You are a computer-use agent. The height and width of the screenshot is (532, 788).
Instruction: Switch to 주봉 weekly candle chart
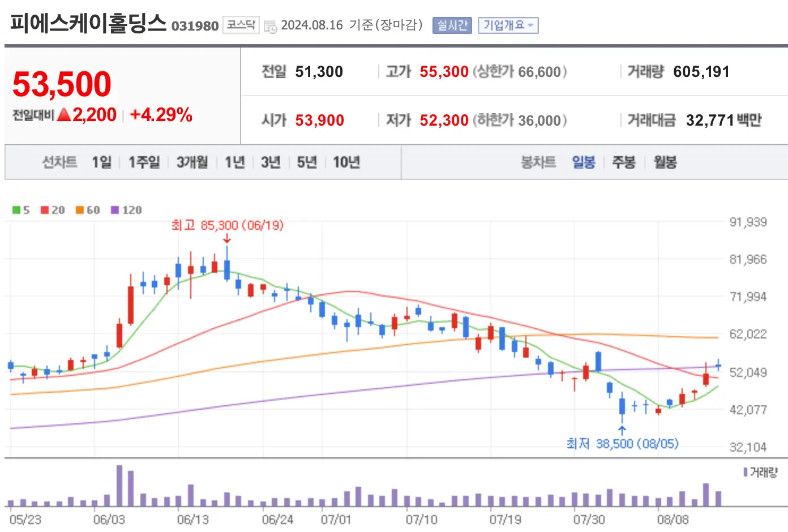pos(624,162)
